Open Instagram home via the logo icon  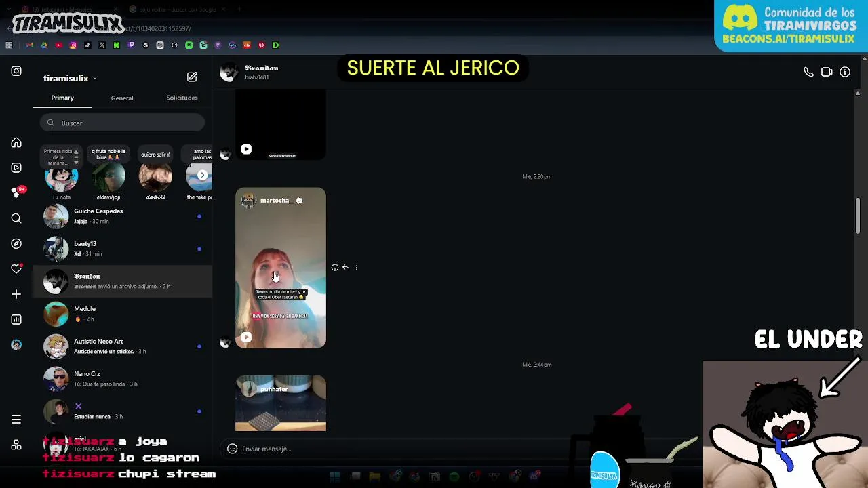click(16, 70)
